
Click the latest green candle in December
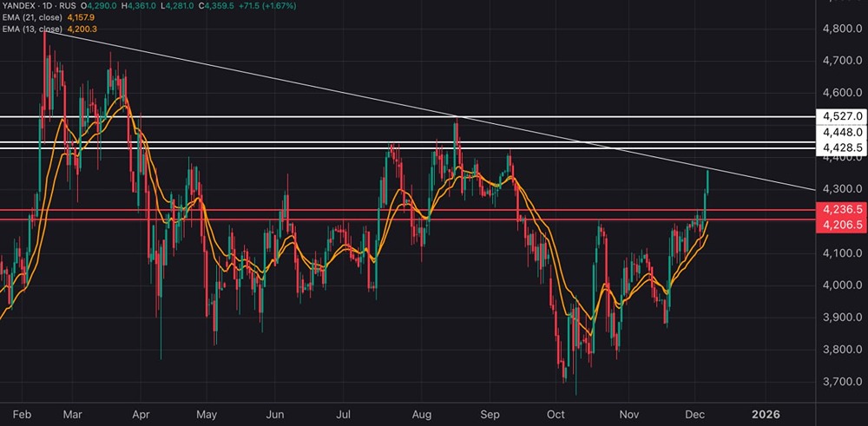pos(708,193)
